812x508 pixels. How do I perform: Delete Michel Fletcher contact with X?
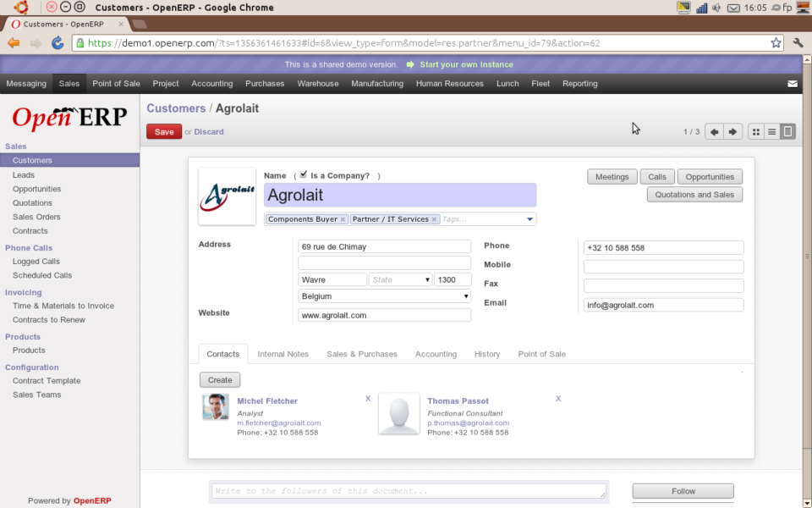(x=368, y=398)
